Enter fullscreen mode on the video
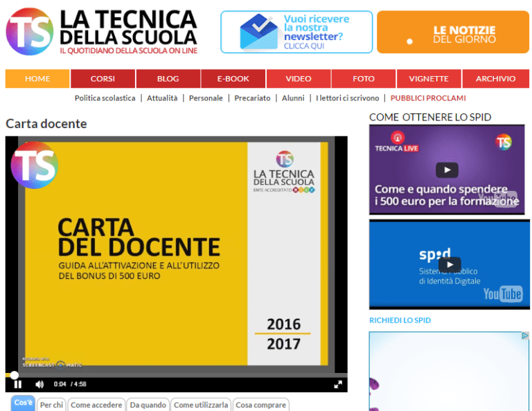The height and width of the screenshot is (411, 532). click(338, 384)
